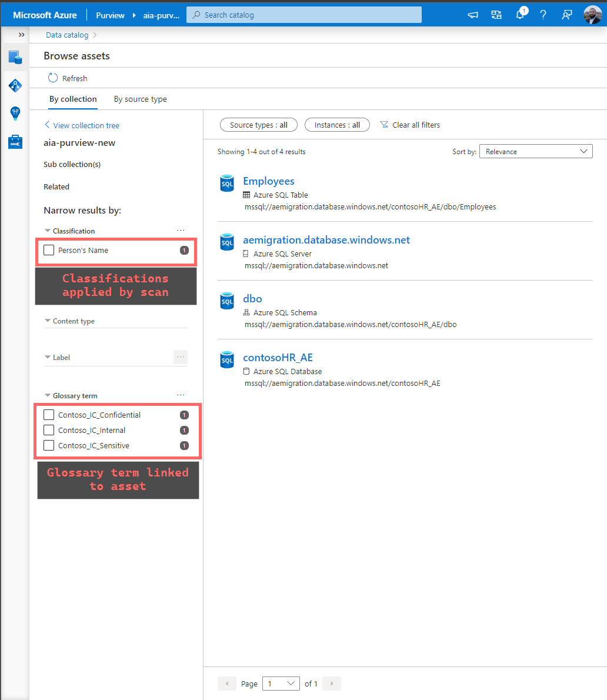
Task: Open the announcements megaphone icon
Action: 473,15
